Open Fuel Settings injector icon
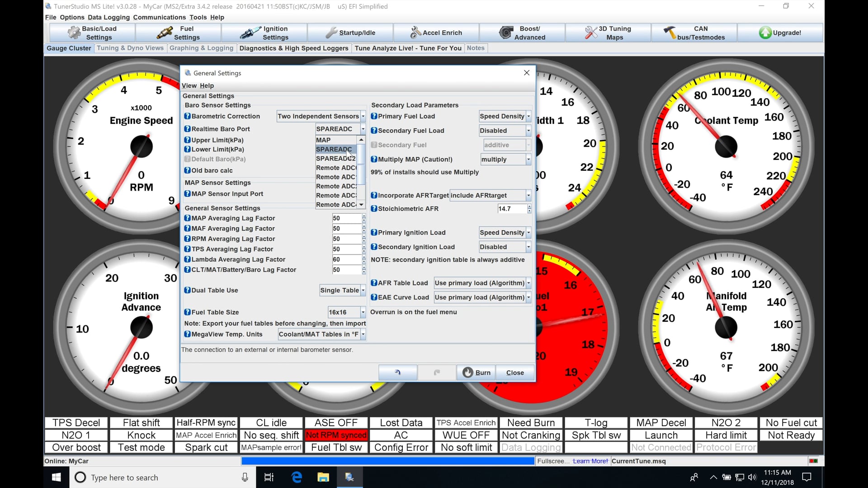Image resolution: width=868 pixels, height=488 pixels. click(164, 33)
